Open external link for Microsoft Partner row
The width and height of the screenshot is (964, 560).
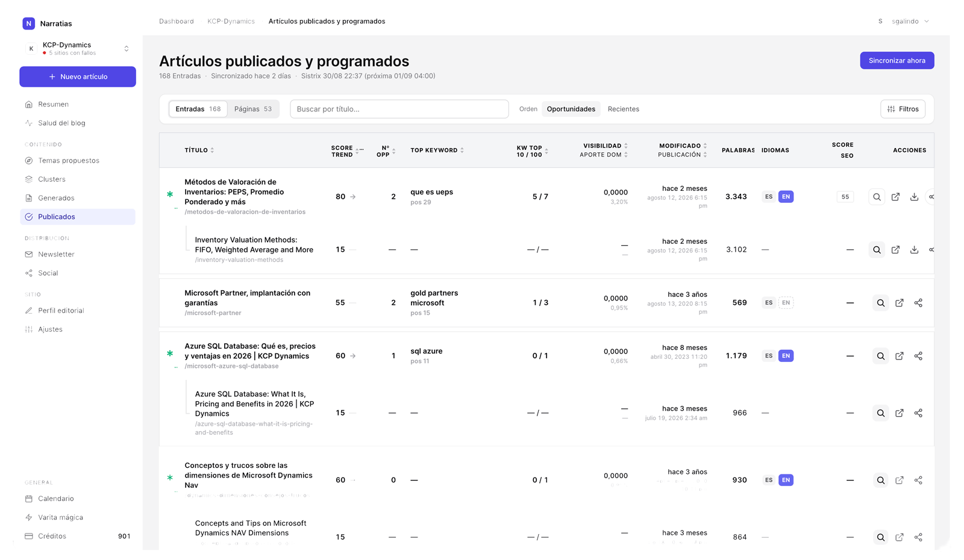pyautogui.click(x=900, y=303)
